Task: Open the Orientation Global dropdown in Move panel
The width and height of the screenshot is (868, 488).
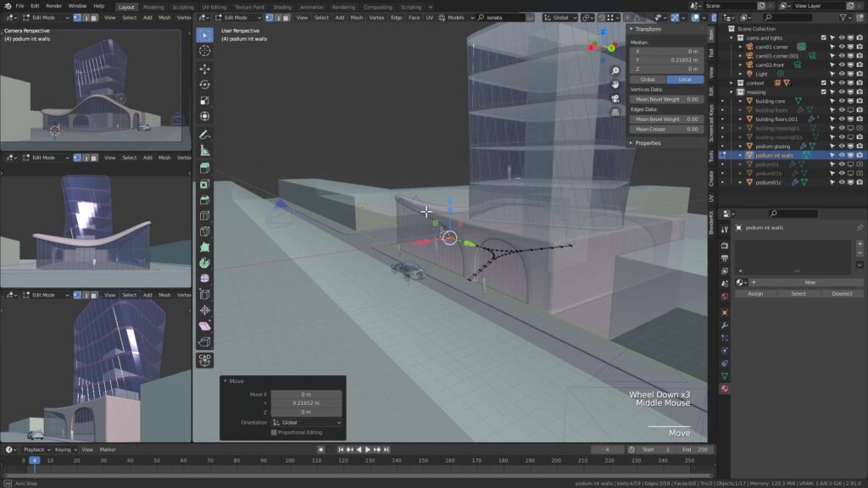Action: 306,422
